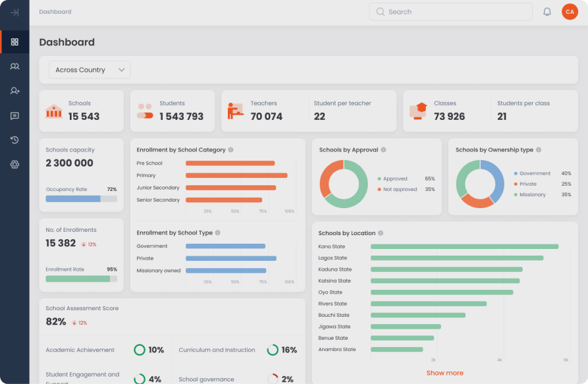Click the Bauchi State label
588x384 pixels.
point(334,315)
